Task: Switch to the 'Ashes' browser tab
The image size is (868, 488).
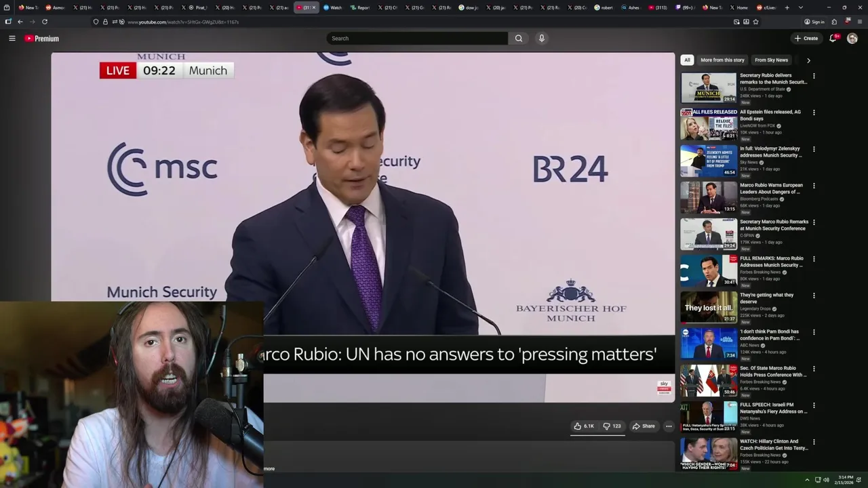Action: point(630,7)
